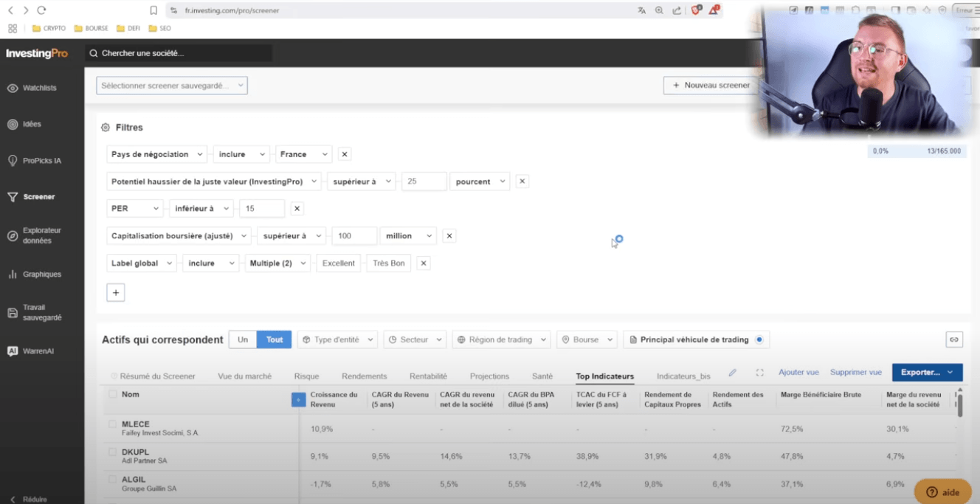Viewport: 980px width, 504px height.
Task: Open the Pays de négociation dropdown
Action: [157, 154]
